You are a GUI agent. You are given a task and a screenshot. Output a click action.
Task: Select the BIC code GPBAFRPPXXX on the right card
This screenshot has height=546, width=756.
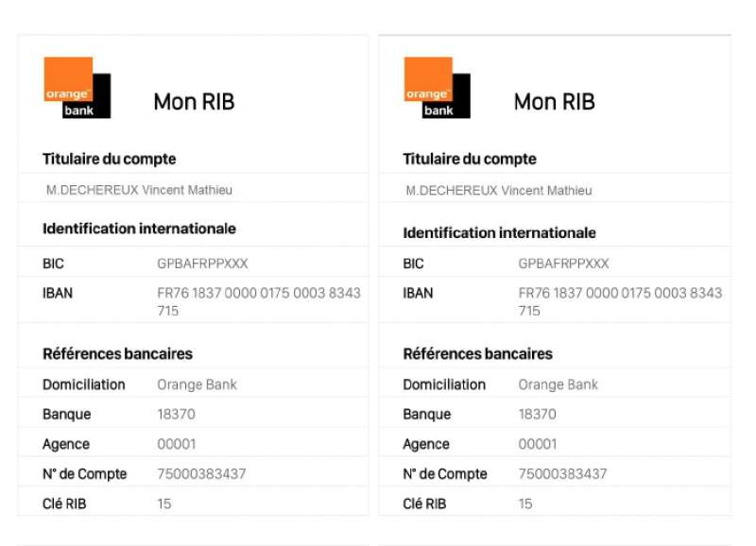(x=563, y=264)
